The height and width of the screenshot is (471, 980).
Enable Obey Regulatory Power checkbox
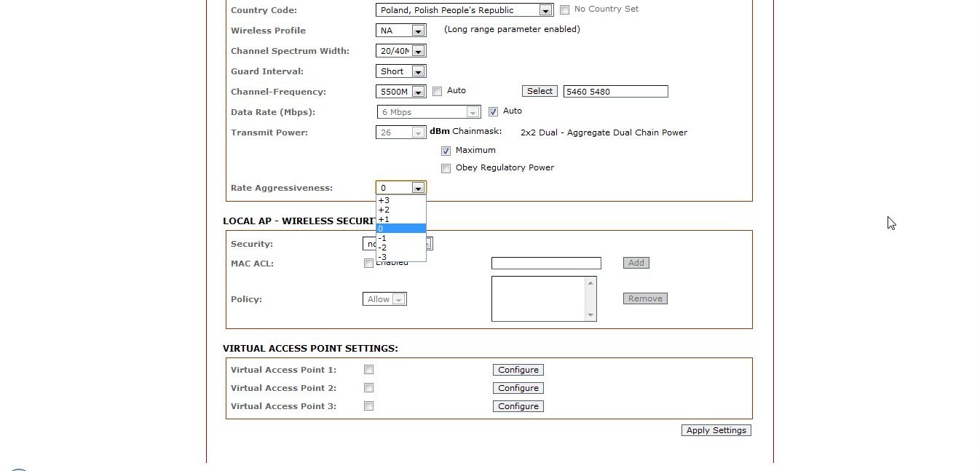point(446,168)
